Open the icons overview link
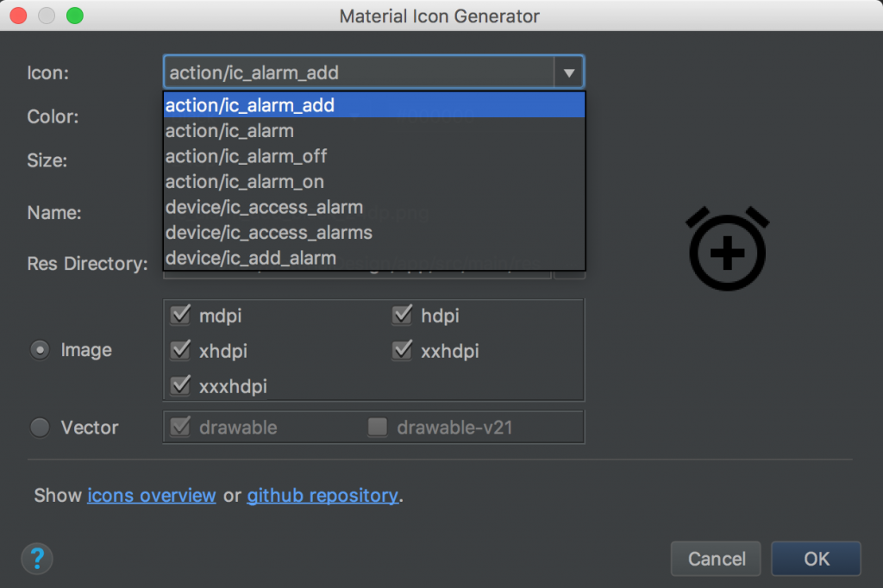Screen dimensions: 883x588 pyautogui.click(x=152, y=496)
